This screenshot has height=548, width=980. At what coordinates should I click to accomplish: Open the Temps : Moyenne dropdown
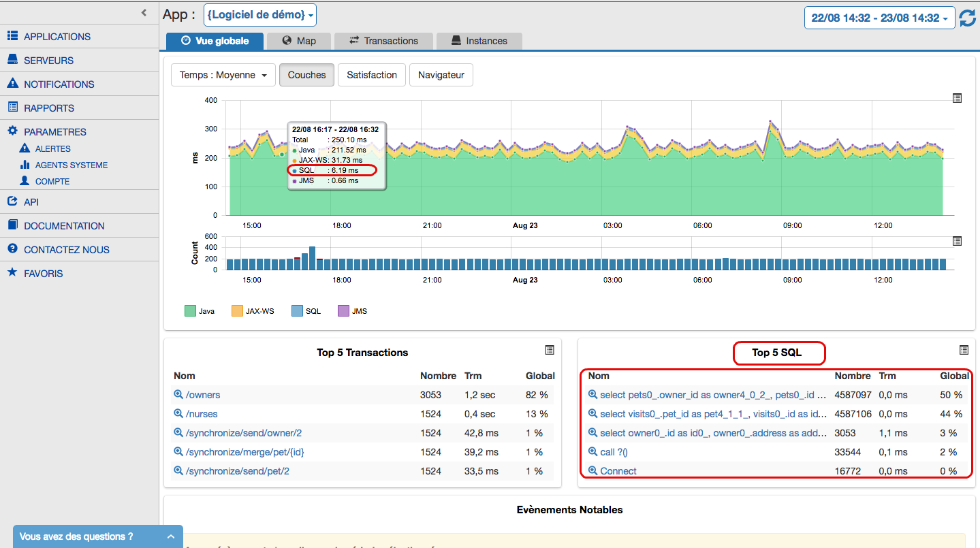(223, 75)
